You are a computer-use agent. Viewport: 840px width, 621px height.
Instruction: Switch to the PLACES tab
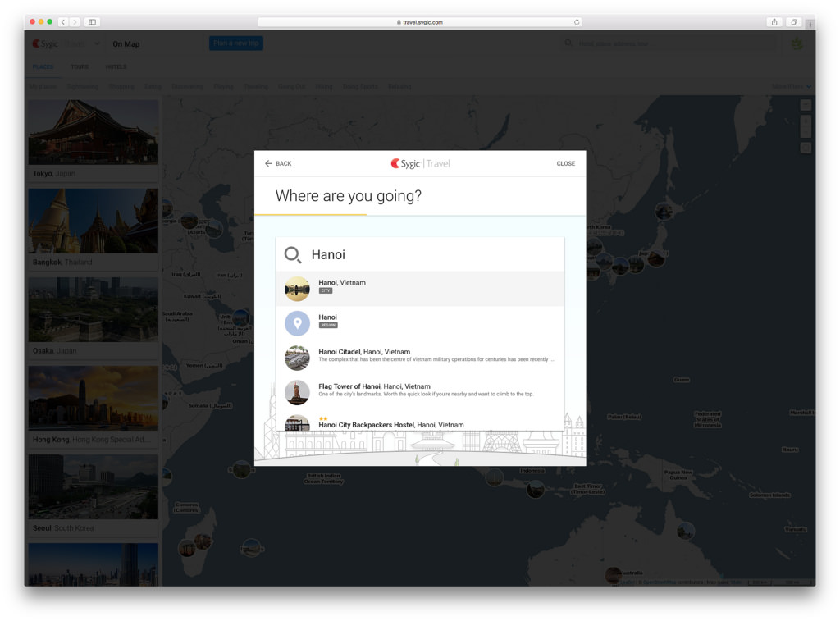43,67
